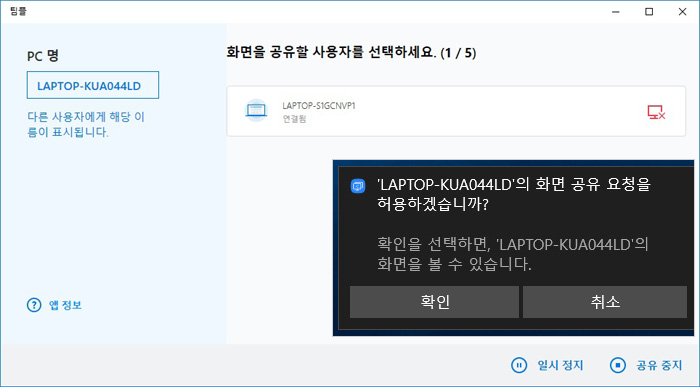700x387 pixels.
Task: Close the 팀플 window
Action: point(682,12)
